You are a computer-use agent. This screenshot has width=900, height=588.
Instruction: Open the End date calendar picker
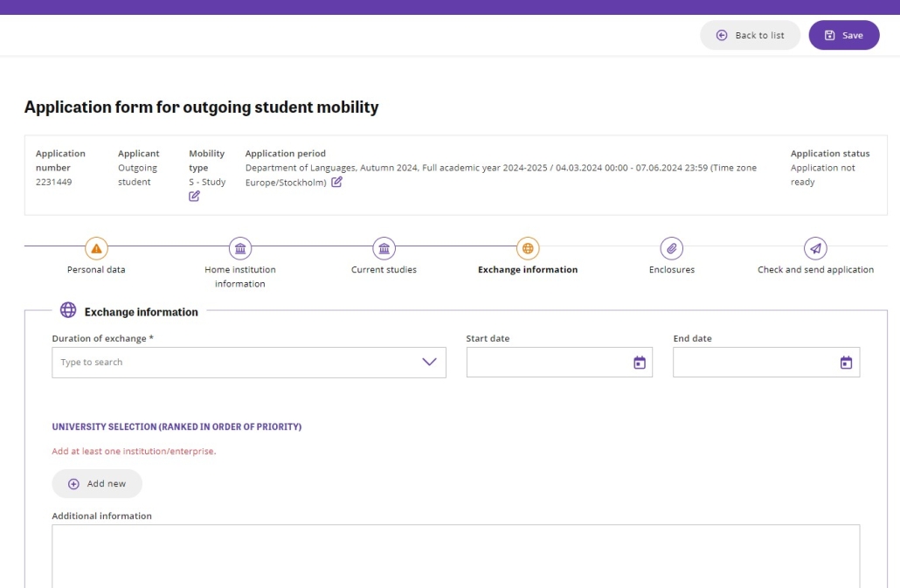click(x=846, y=363)
